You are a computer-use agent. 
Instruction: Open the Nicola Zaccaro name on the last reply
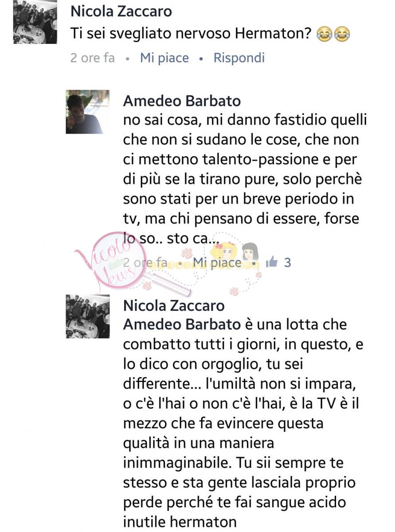pos(174,305)
